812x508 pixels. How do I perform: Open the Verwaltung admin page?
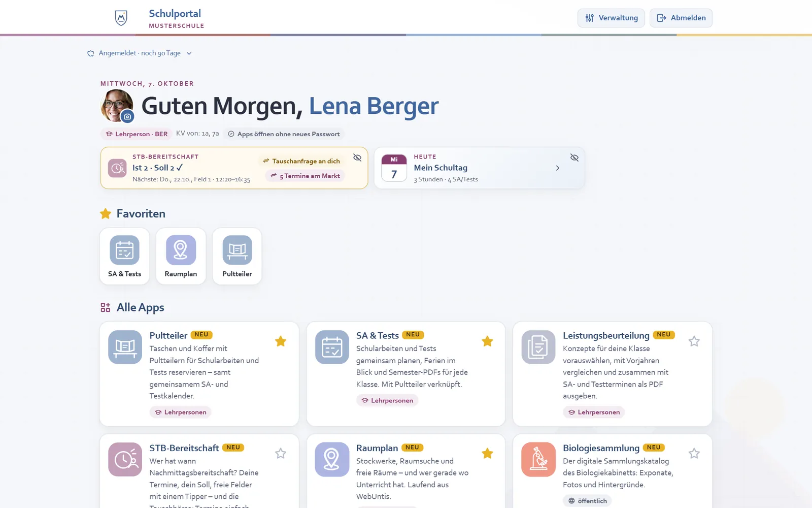[611, 18]
